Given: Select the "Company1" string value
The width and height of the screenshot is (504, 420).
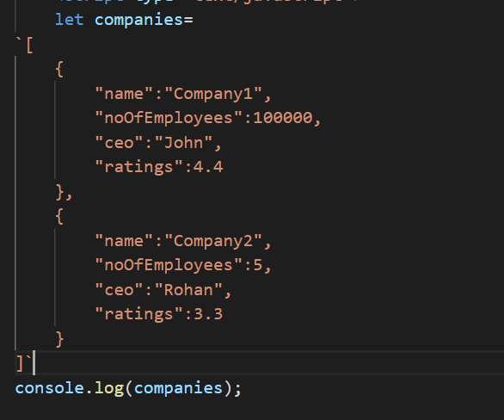Looking at the screenshot, I should click(213, 94).
